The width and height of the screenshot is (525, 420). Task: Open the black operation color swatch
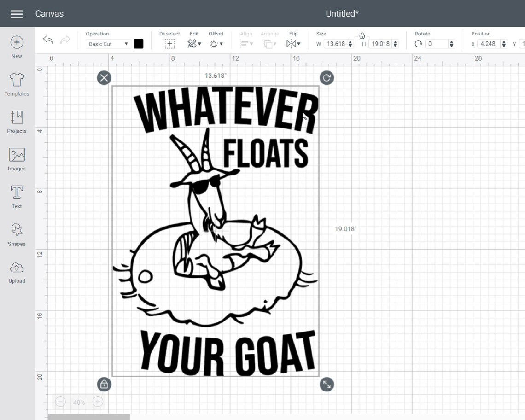139,44
